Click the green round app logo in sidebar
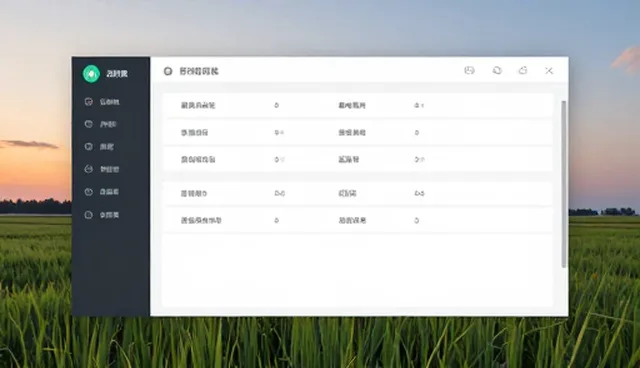Screen dimensions: 640x368 pyautogui.click(x=91, y=74)
